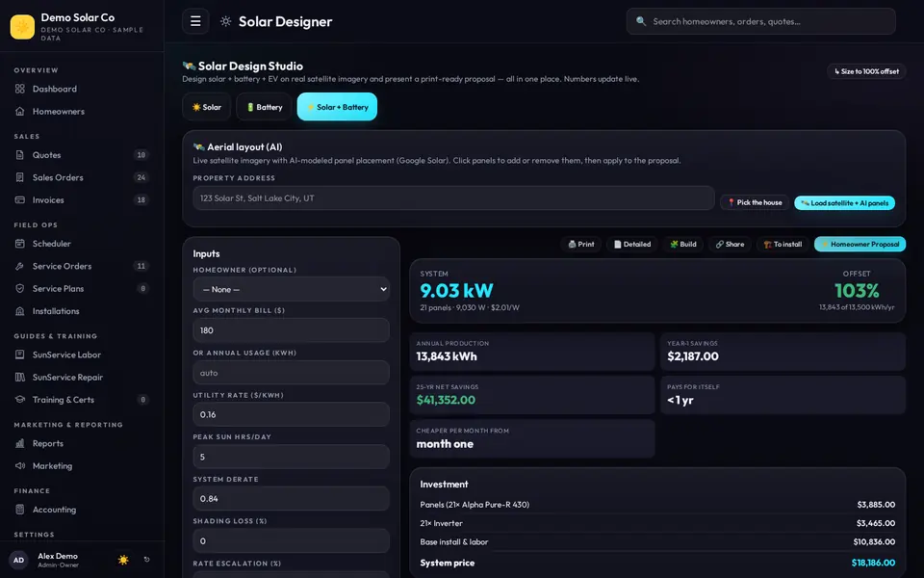Switch to the Battery tab
Viewport: 924px width, 578px height.
point(264,107)
